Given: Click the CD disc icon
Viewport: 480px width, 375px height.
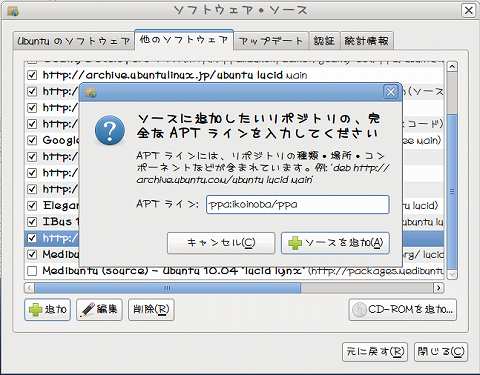Looking at the screenshot, I should coord(359,310).
